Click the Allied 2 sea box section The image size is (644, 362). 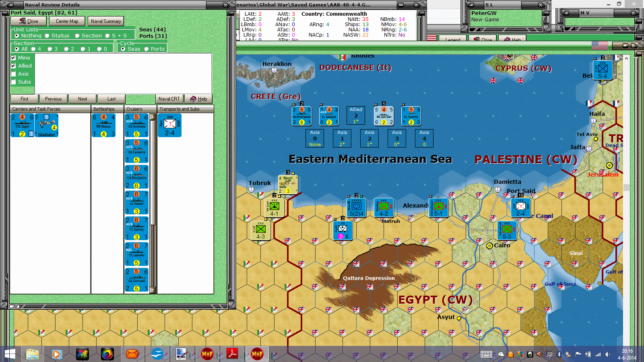(x=356, y=115)
